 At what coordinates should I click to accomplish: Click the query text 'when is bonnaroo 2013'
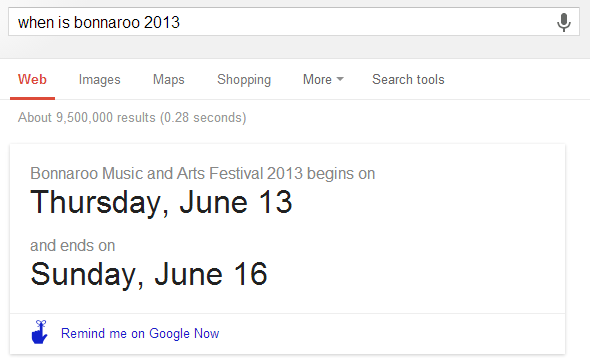(99, 23)
